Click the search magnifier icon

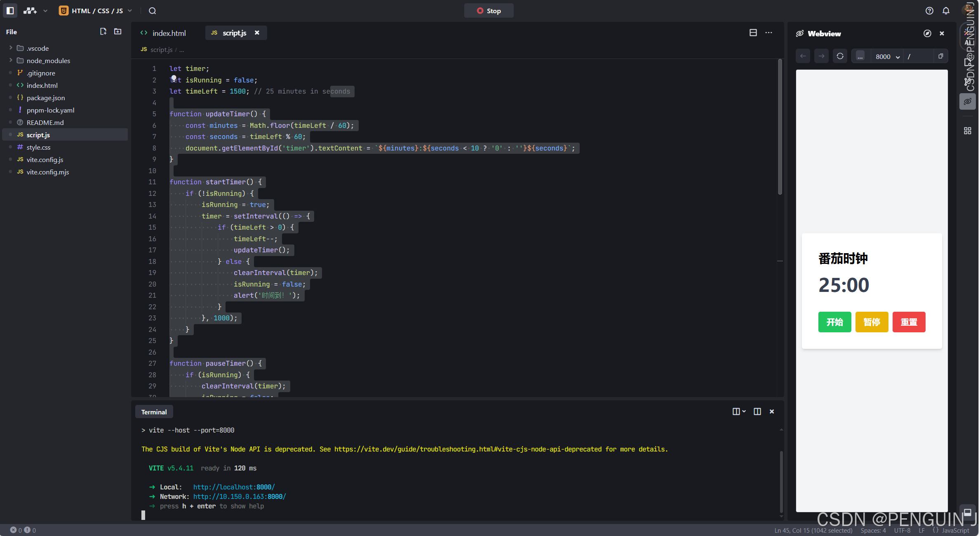click(152, 11)
